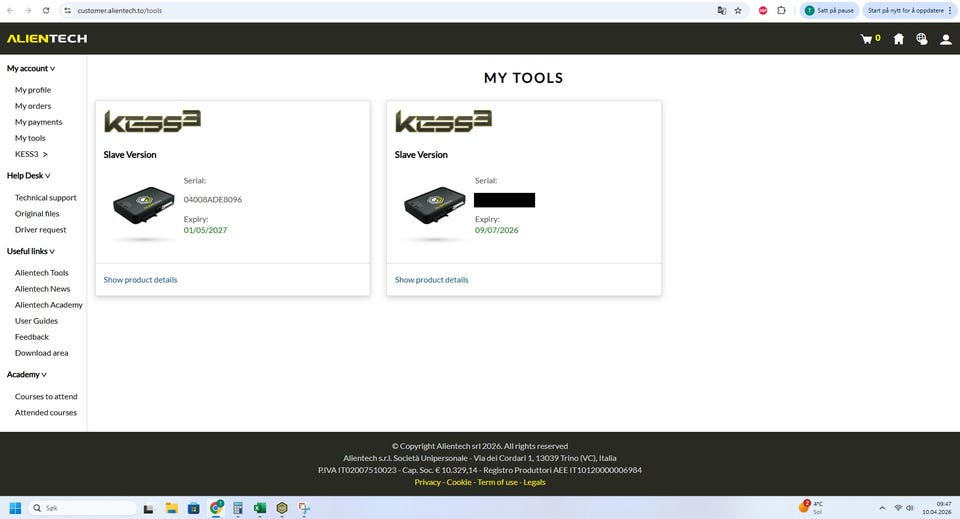Click the Chrome taskbar icon
The width and height of the screenshot is (960, 519).
coord(216,508)
